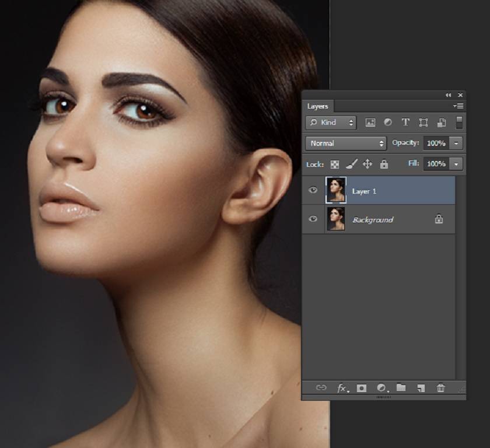Open the Layers panel flyout menu

459,106
